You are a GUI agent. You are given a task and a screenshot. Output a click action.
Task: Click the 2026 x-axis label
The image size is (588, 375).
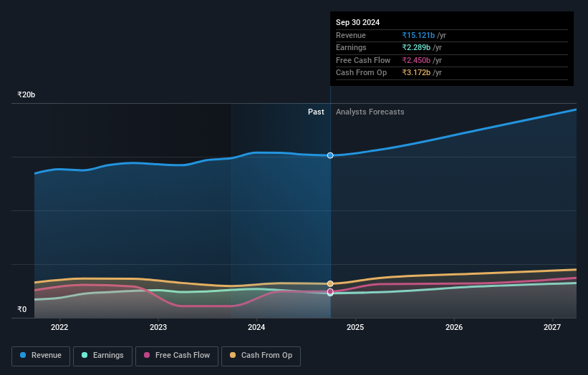click(x=454, y=328)
